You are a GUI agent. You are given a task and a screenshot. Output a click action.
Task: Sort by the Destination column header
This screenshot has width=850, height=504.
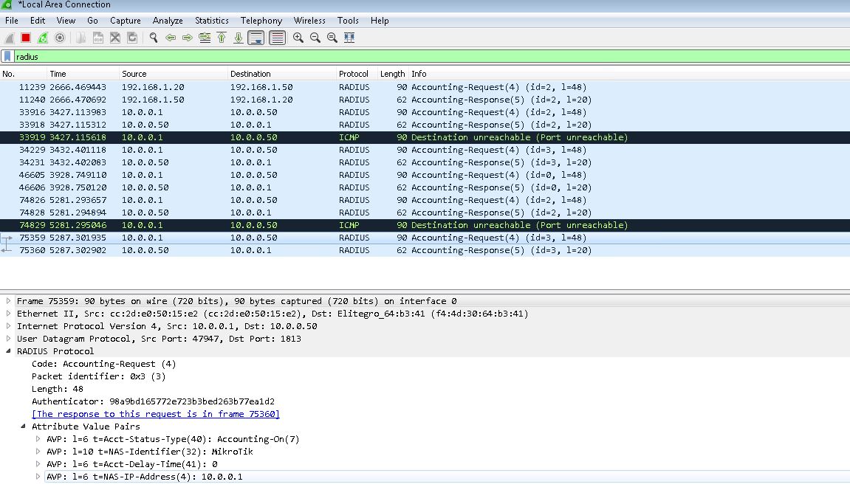pos(282,74)
